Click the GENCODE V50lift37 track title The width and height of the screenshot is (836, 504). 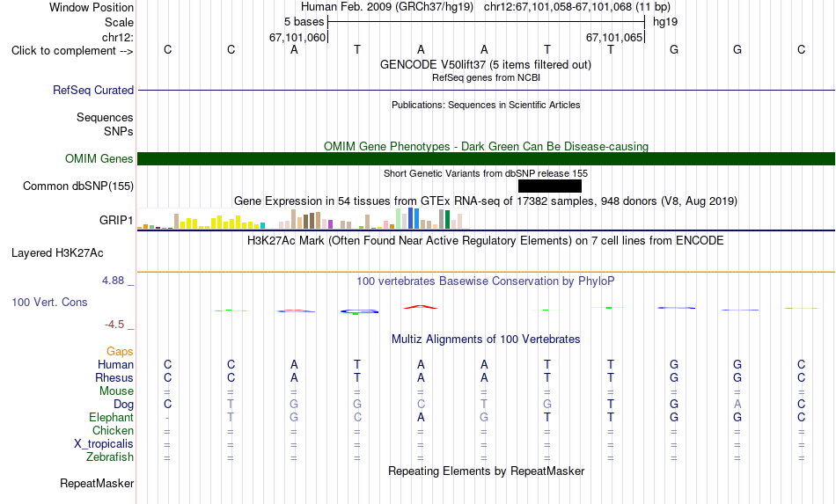(x=486, y=64)
